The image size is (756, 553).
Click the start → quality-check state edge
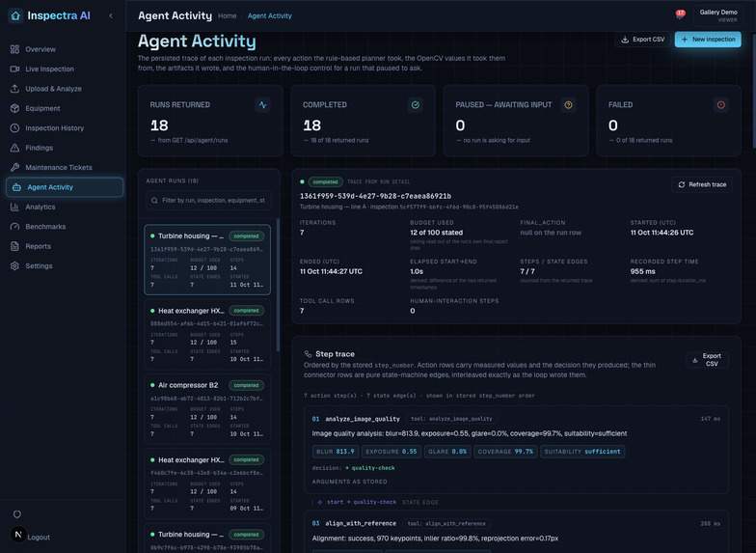(362, 502)
